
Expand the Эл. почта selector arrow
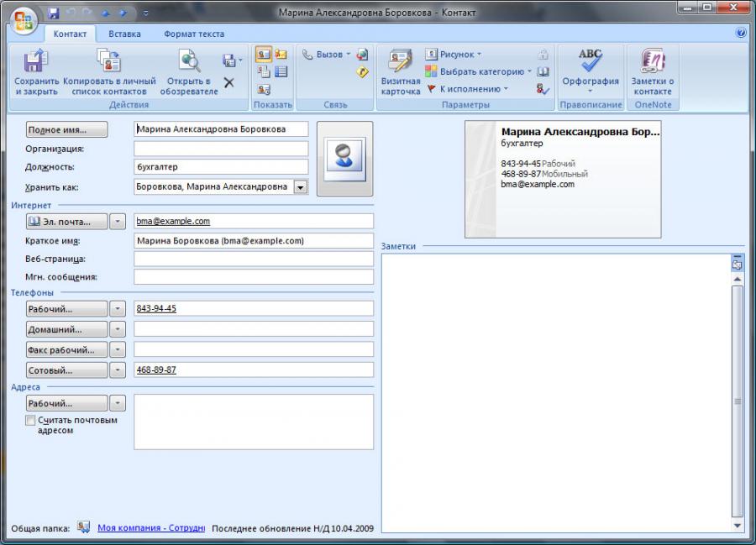coord(118,222)
